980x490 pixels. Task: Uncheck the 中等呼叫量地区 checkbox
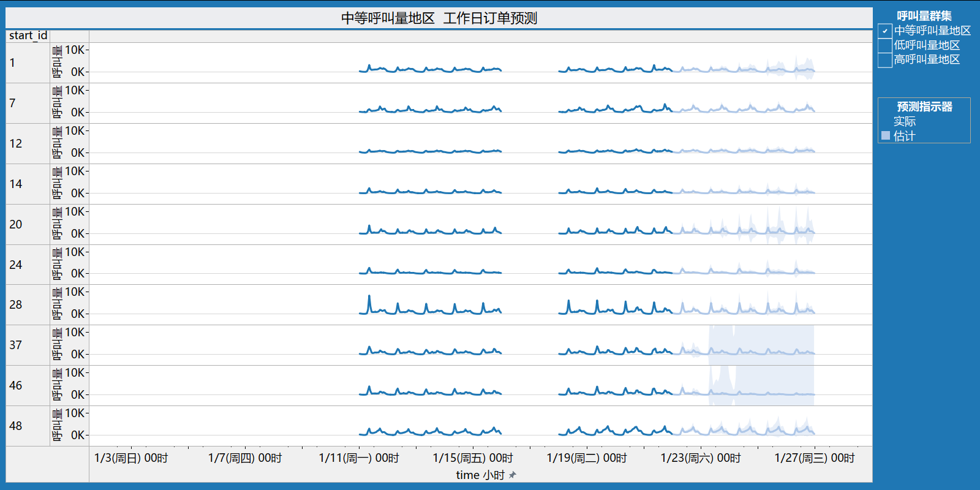click(884, 31)
